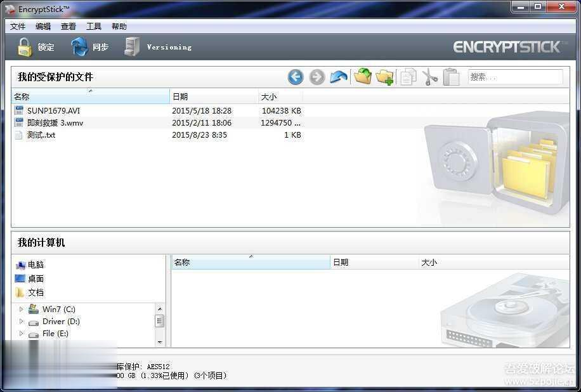Sort My Computer list by 大小 column
This screenshot has width=581, height=392.
(x=494, y=263)
